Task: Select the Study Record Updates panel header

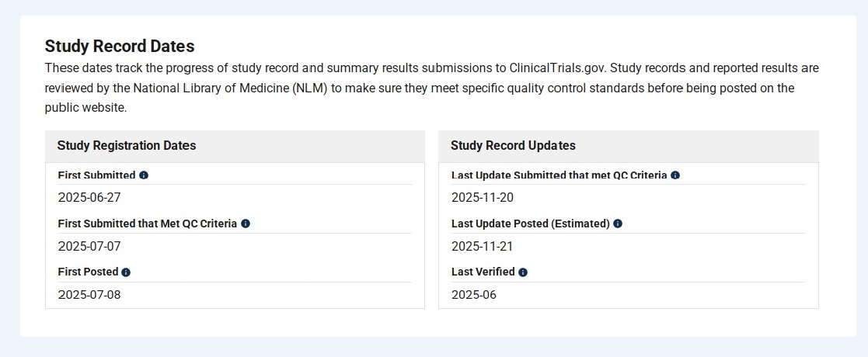Action: tap(513, 146)
